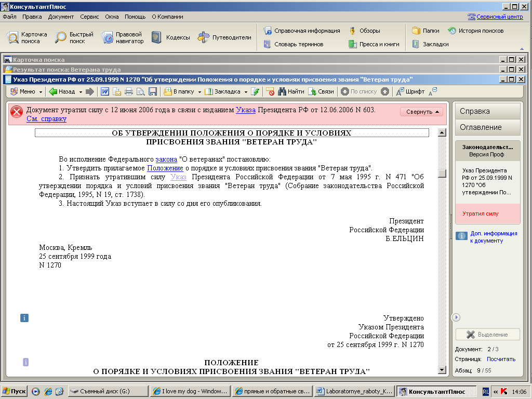The image size is (532, 399).
Task: Open Обзоры section
Action: pyautogui.click(x=365, y=31)
